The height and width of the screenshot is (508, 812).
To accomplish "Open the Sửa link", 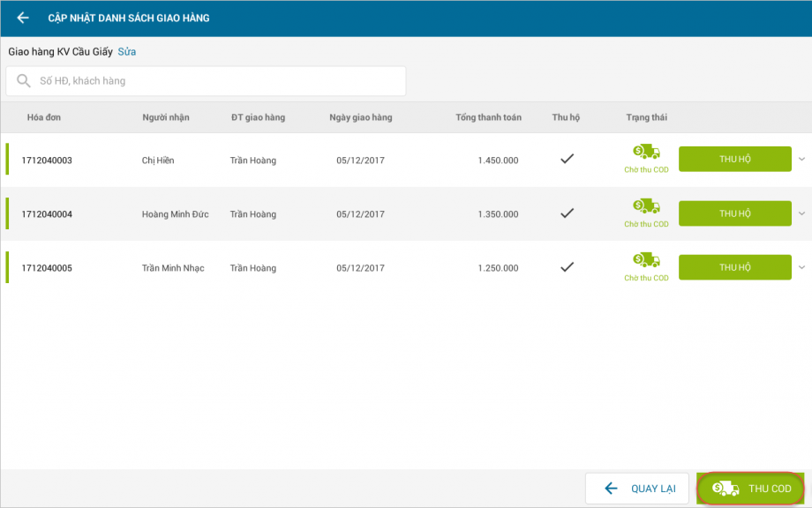I will click(127, 52).
